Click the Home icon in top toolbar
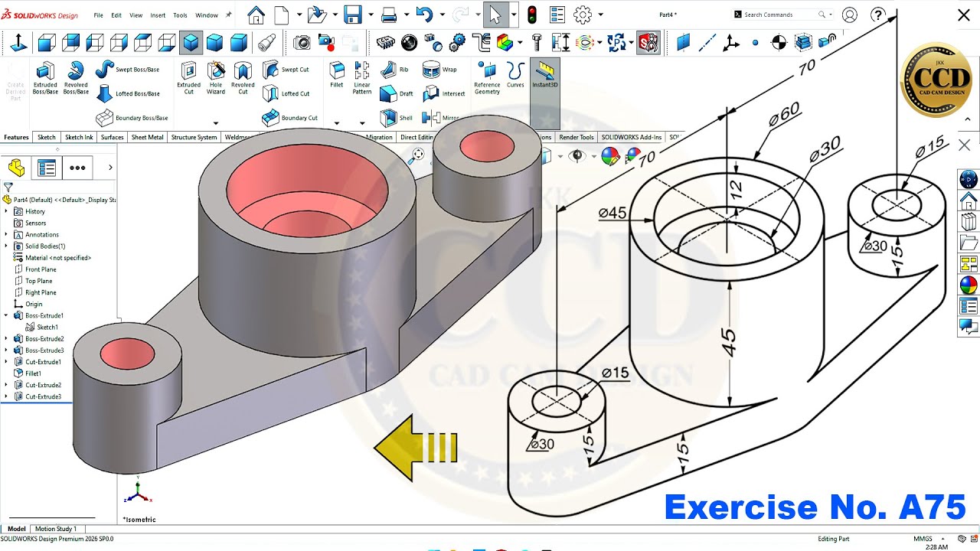Image resolution: width=980 pixels, height=551 pixels. [x=256, y=15]
